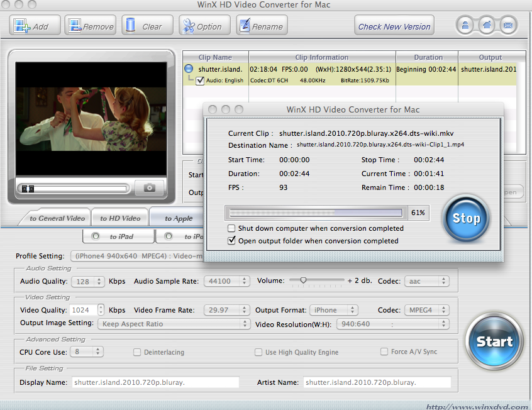Take a snapshot with camera icon
Image resolution: width=532 pixels, height=410 pixels.
point(149,187)
